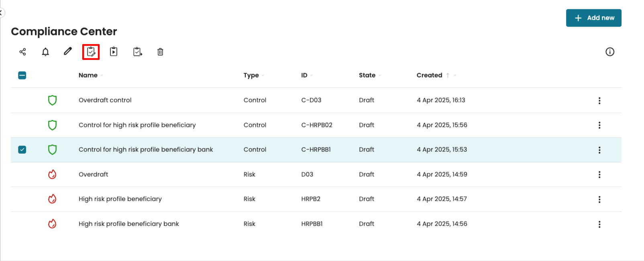The width and height of the screenshot is (644, 261).
Task: Click the red flame icon for Overdraft risk
Action: tap(52, 174)
